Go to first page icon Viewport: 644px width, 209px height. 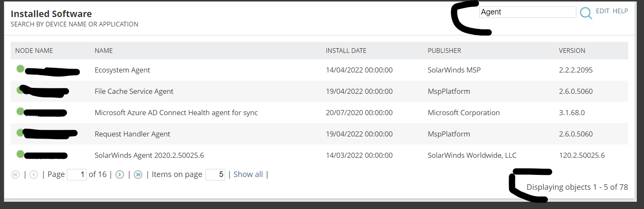[15, 174]
